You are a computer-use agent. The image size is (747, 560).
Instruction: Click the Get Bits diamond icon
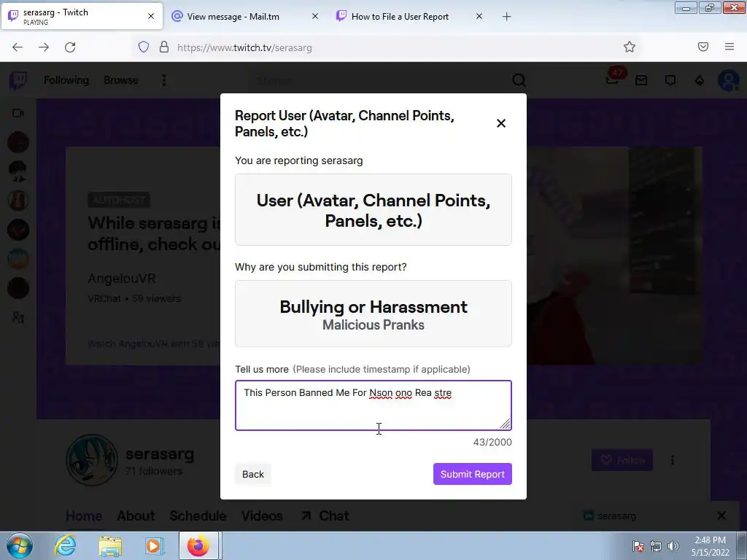tap(700, 80)
